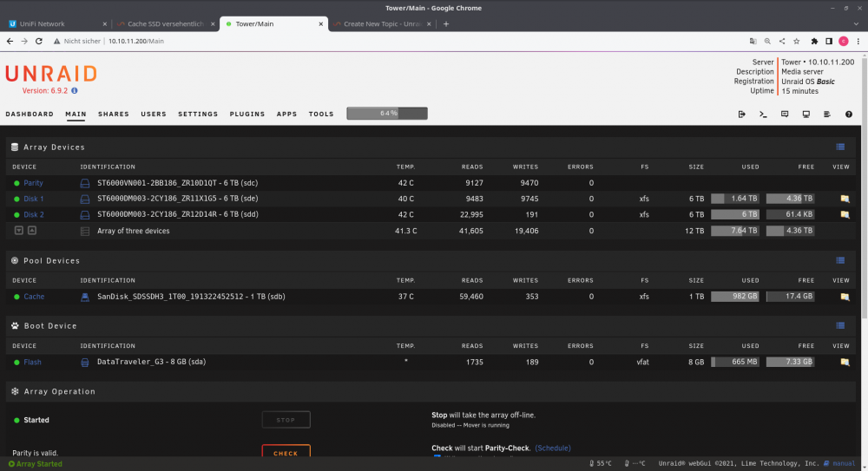Open the feedback icon in Unraid toolbar
This screenshot has height=471, width=868.
pyautogui.click(x=785, y=114)
